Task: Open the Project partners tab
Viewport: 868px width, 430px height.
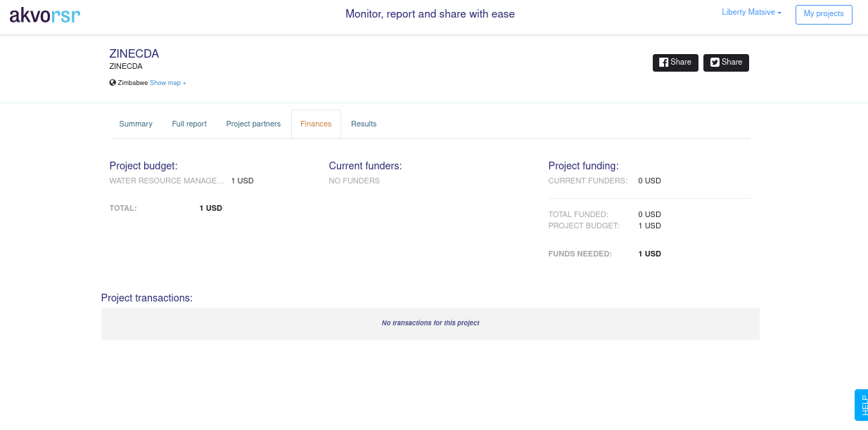Action: tap(253, 124)
